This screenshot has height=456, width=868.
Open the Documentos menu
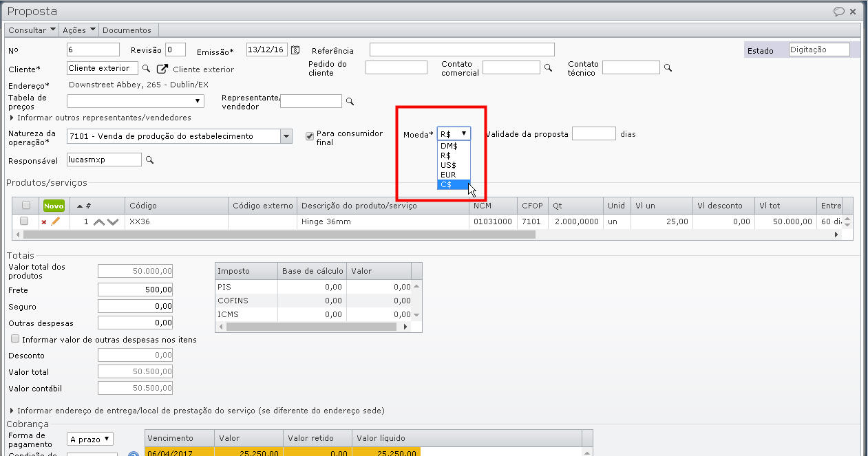[127, 30]
